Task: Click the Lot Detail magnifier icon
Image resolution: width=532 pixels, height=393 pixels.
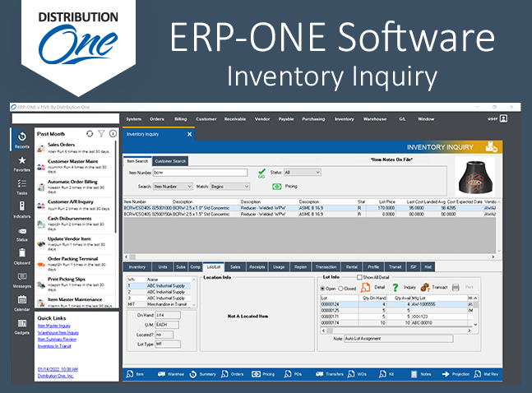Action: coord(365,288)
